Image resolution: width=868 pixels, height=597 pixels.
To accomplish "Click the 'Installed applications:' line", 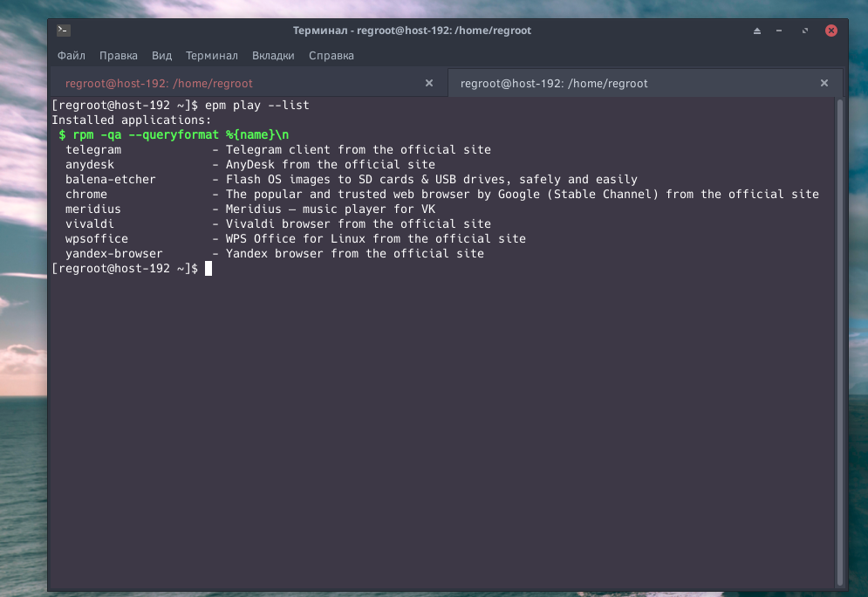I will pos(132,120).
